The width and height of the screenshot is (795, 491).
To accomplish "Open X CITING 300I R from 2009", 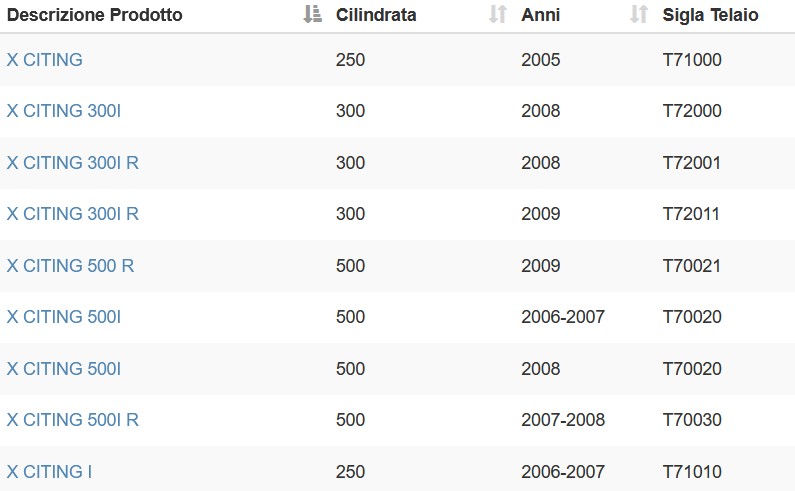I will click(73, 214).
